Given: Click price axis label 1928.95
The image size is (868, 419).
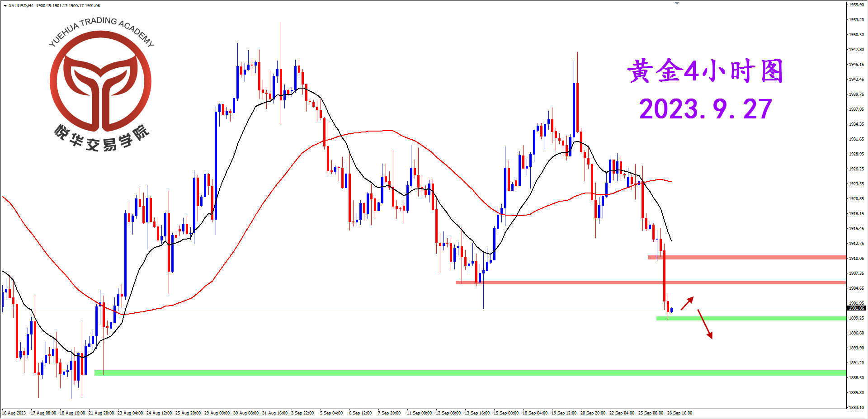Looking at the screenshot, I should tap(856, 154).
